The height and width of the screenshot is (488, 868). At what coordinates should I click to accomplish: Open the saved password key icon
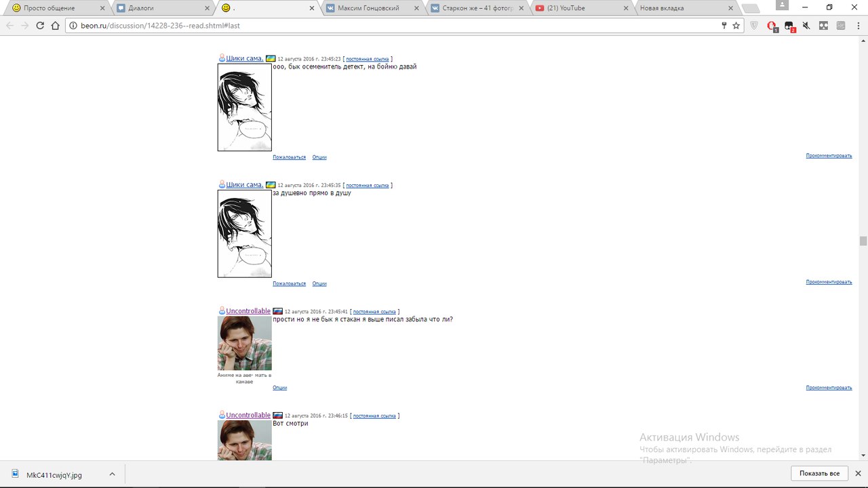point(724,26)
